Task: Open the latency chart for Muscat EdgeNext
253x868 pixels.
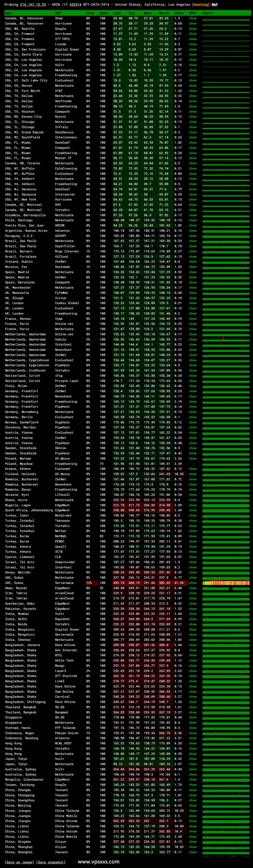Action: tap(226, 588)
